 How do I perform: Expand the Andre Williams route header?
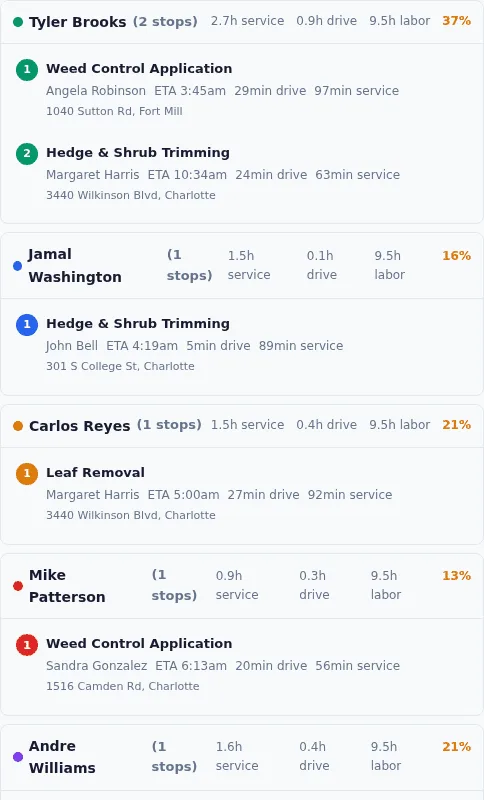[242, 757]
